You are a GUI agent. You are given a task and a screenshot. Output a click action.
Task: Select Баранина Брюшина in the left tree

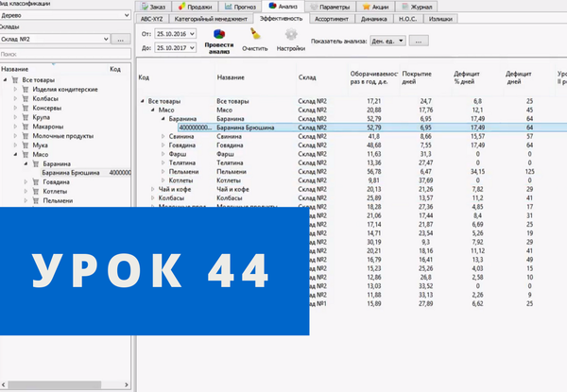(x=71, y=173)
